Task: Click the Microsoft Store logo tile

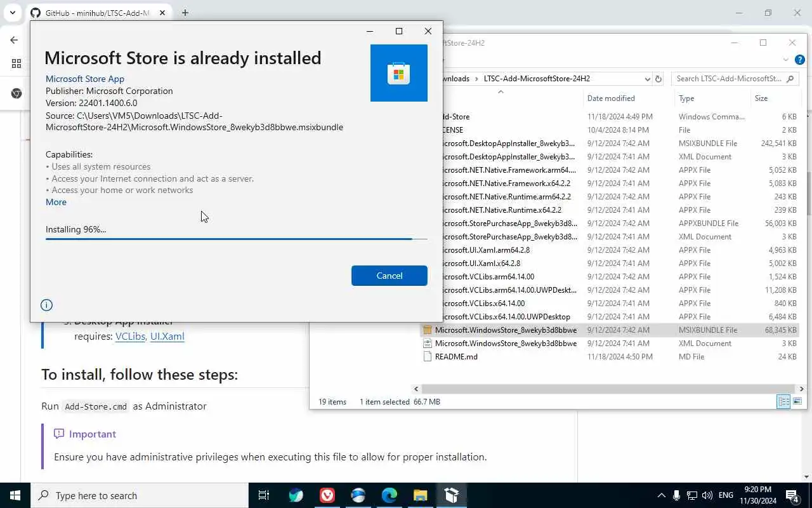Action: 399,73
